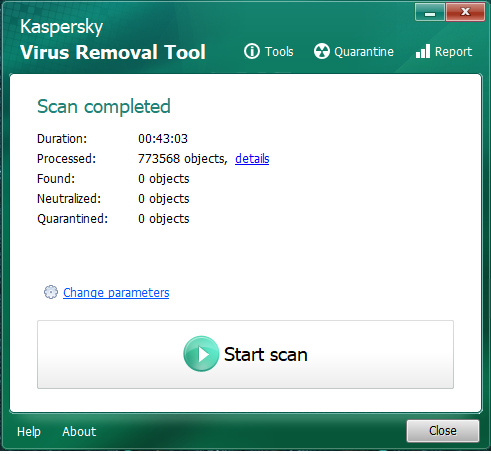Open the Tools menu label
491x454 pixels.
coord(279,52)
